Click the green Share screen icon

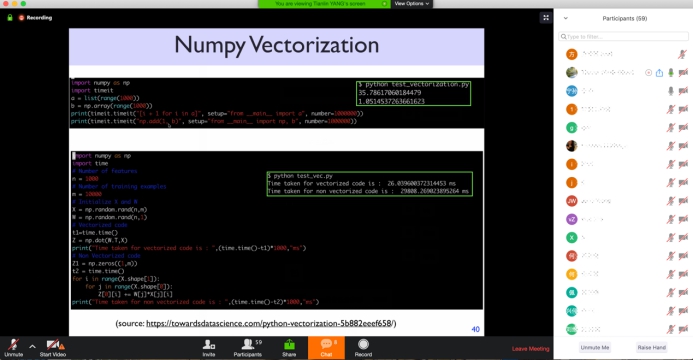pyautogui.click(x=289, y=348)
